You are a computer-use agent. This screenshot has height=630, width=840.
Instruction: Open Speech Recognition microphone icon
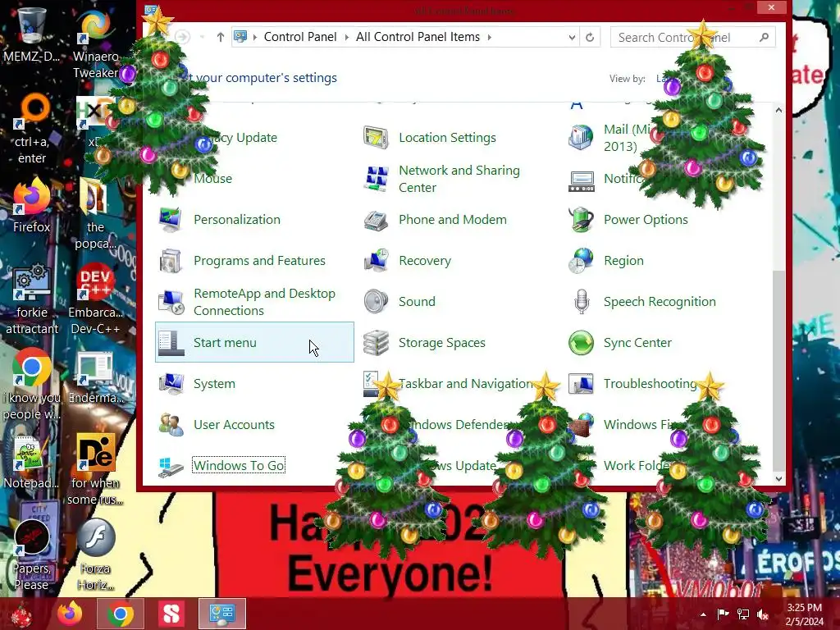581,302
